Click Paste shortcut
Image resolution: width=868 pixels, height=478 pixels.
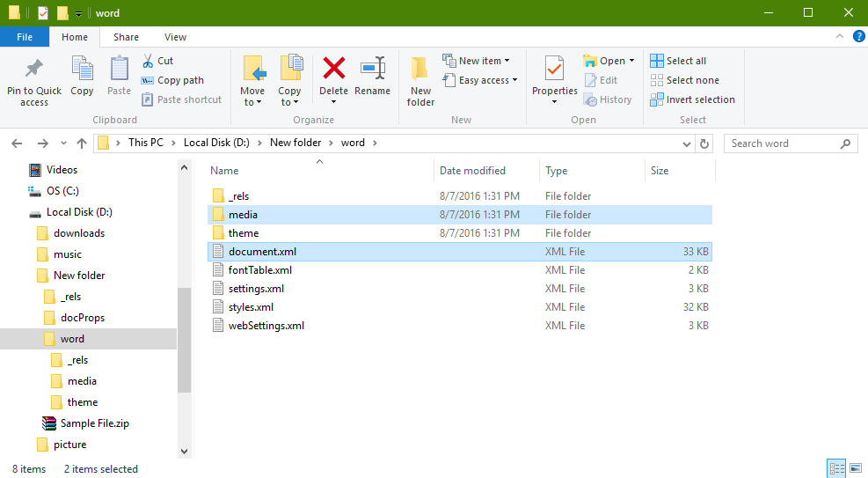click(x=181, y=99)
